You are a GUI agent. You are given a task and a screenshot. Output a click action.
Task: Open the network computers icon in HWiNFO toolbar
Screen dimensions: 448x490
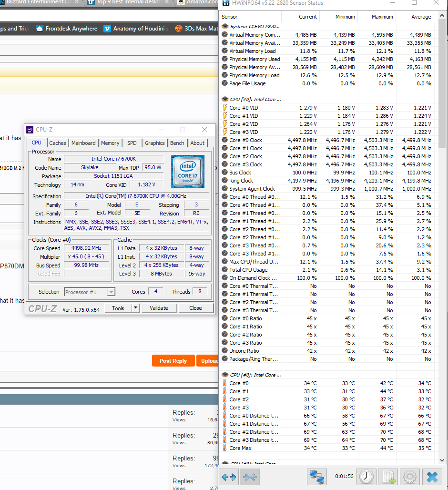click(317, 477)
